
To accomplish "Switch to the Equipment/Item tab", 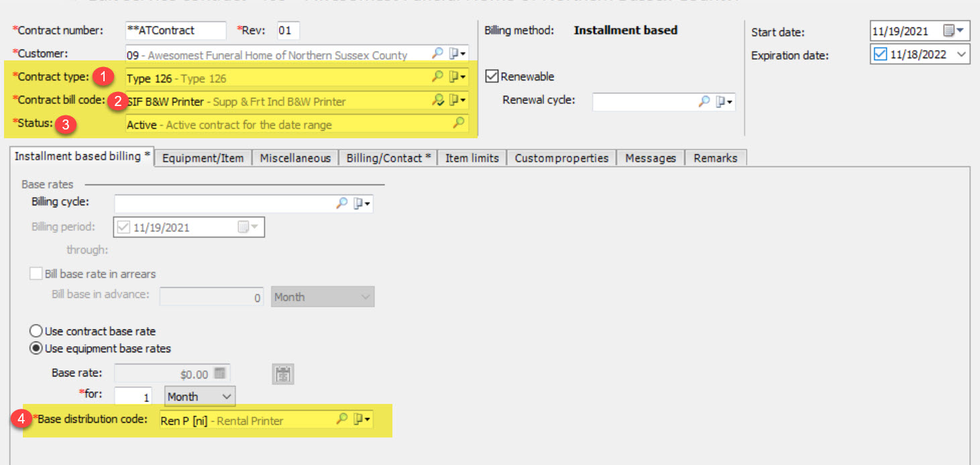I will click(203, 158).
